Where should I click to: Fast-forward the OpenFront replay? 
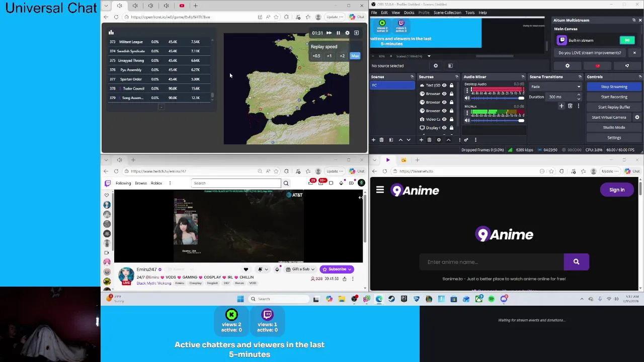[x=329, y=33]
